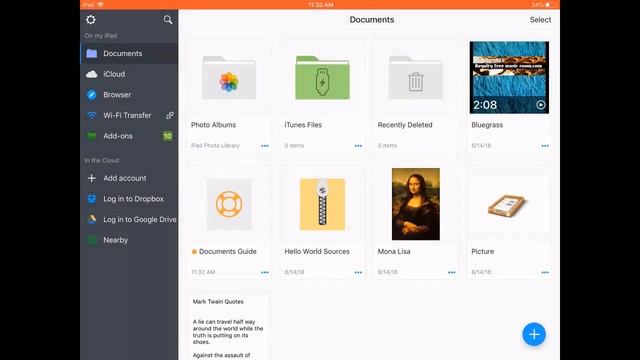Image resolution: width=640 pixels, height=360 pixels.
Task: Click the Recently Deleted label
Action: [405, 125]
